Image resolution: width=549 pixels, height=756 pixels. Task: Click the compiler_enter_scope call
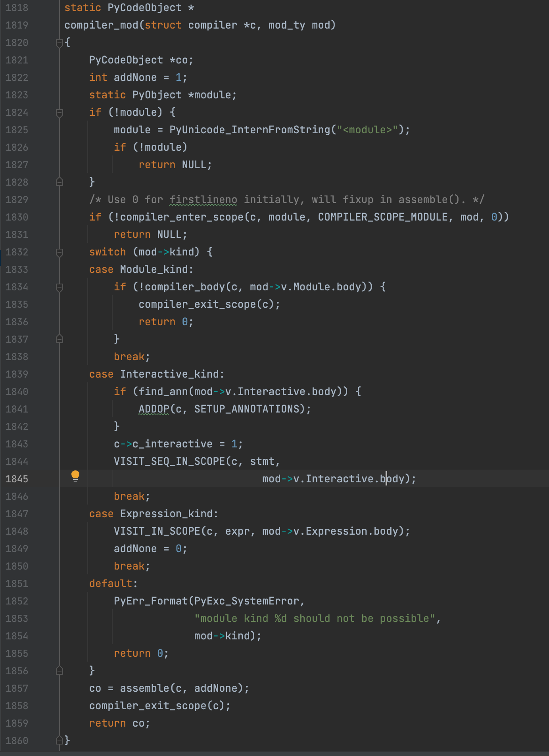[x=182, y=217]
